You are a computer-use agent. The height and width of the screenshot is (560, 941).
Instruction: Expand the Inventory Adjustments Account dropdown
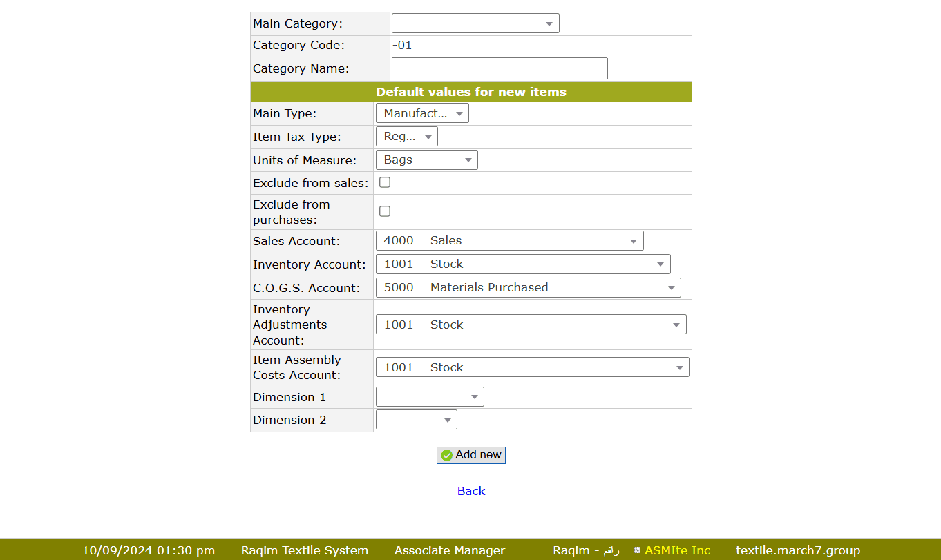(531, 325)
